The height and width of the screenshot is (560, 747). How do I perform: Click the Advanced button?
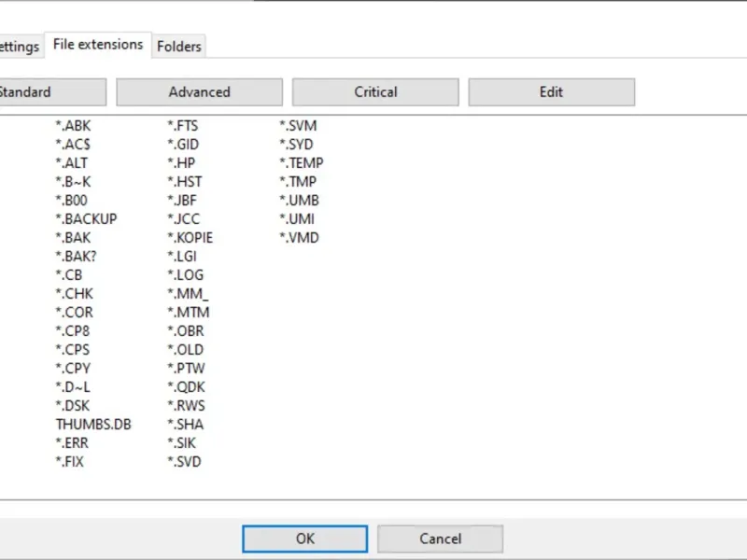click(199, 91)
